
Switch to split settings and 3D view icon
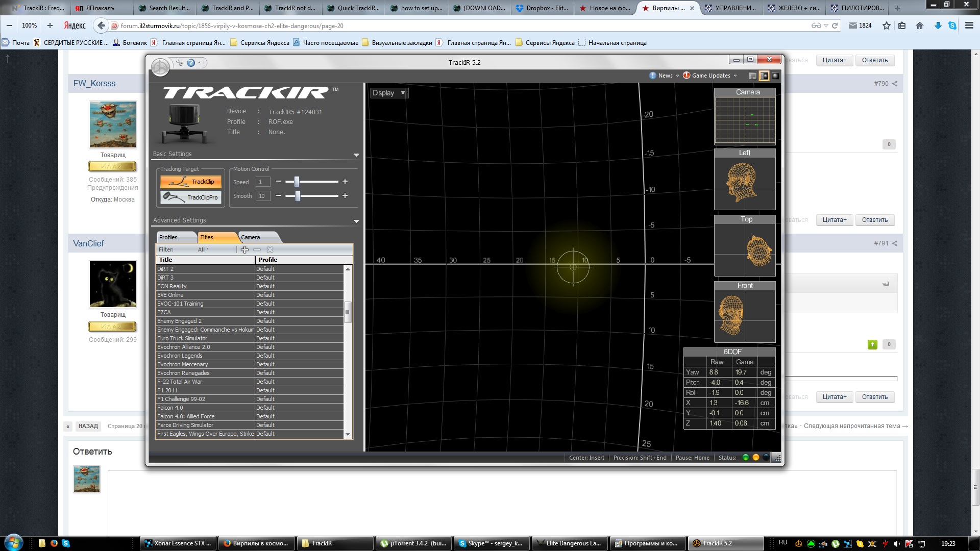point(764,76)
